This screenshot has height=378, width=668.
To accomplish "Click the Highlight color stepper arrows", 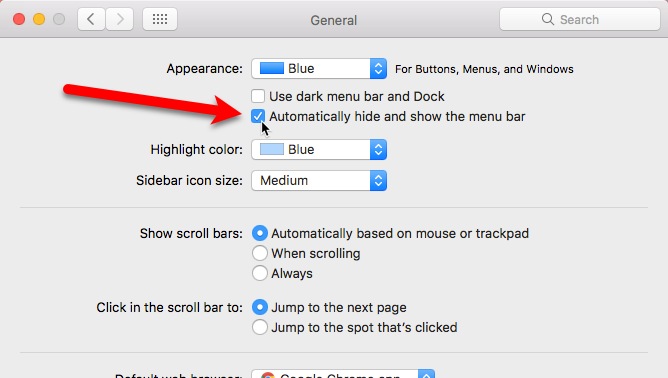I will [x=378, y=150].
